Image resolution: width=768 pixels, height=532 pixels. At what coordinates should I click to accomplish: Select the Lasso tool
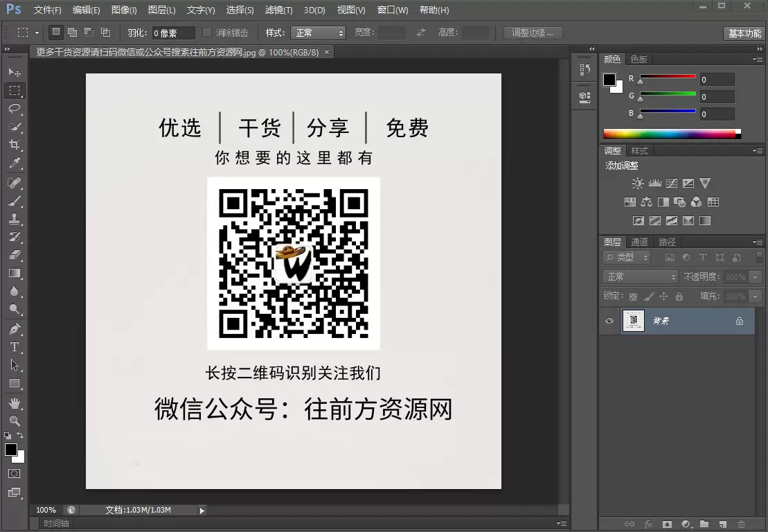click(x=15, y=108)
